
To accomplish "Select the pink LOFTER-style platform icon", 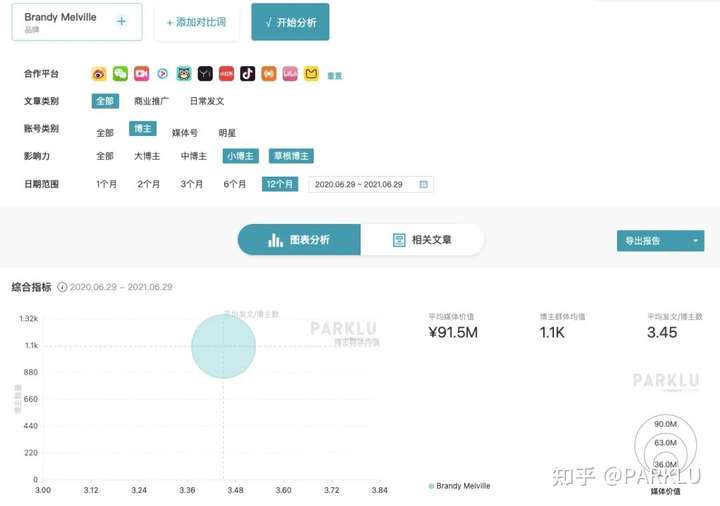I will 290,74.
